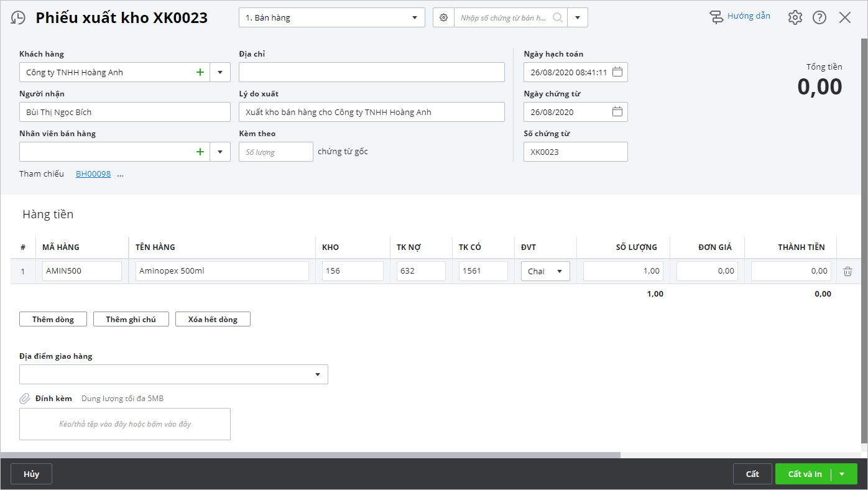Open the ĐVT 'Chai' unit dropdown
868x490 pixels.
click(x=559, y=271)
